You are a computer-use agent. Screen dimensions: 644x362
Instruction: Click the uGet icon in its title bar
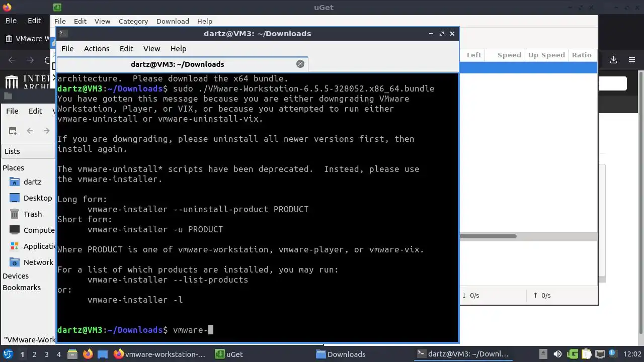click(x=57, y=8)
